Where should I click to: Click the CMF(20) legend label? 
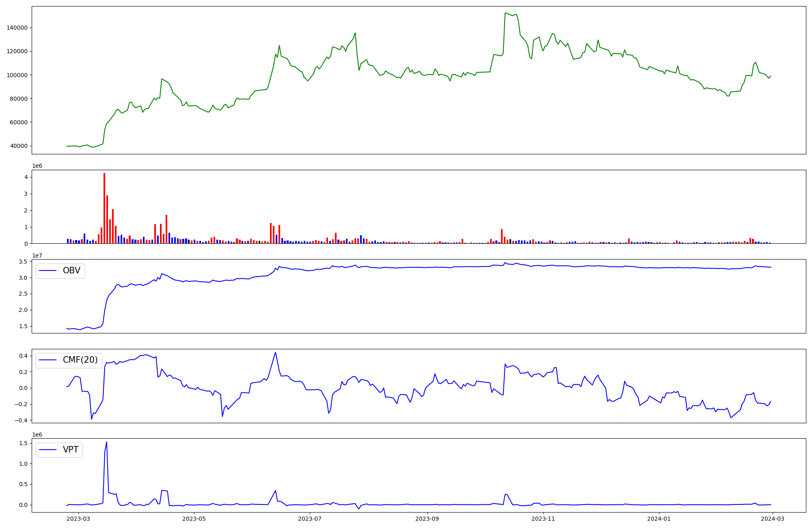[80, 360]
